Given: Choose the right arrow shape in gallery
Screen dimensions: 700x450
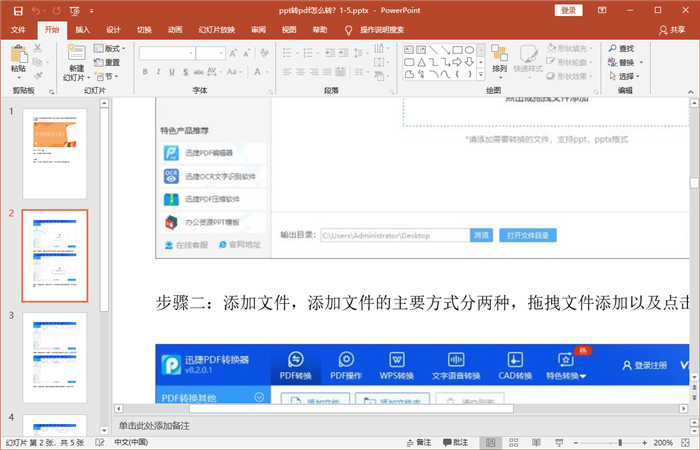Looking at the screenshot, I should click(457, 62).
